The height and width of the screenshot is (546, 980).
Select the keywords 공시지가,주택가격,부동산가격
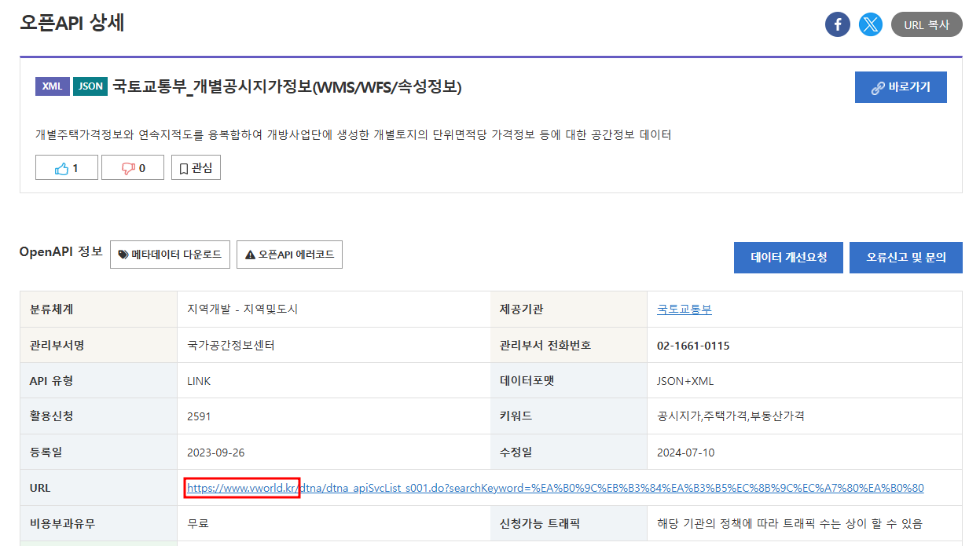click(731, 416)
